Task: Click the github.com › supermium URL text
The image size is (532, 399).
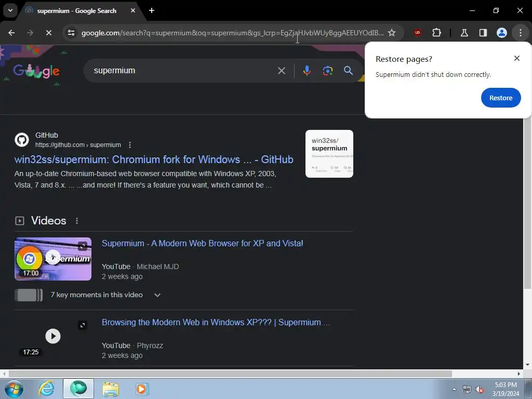Action: (x=78, y=145)
